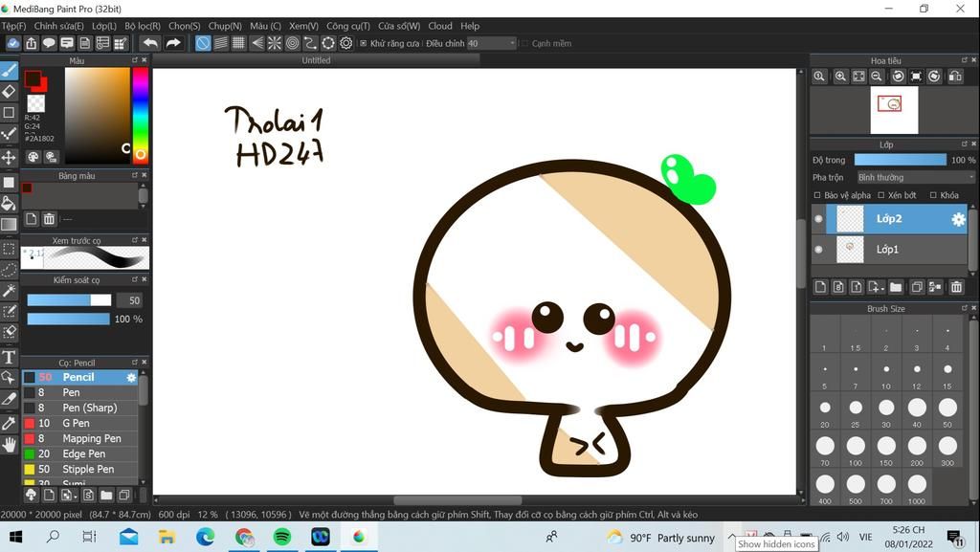
Task: Enable the Bảo vệ alpha checkbox
Action: [817, 195]
